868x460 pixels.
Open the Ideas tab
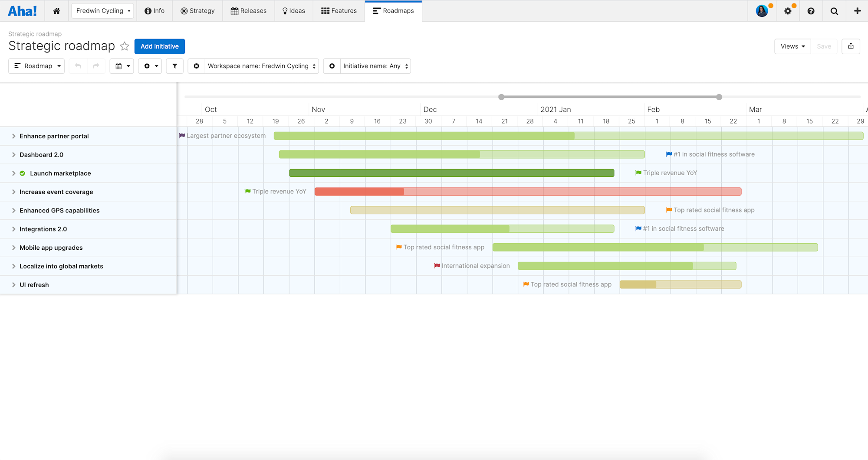coord(294,11)
